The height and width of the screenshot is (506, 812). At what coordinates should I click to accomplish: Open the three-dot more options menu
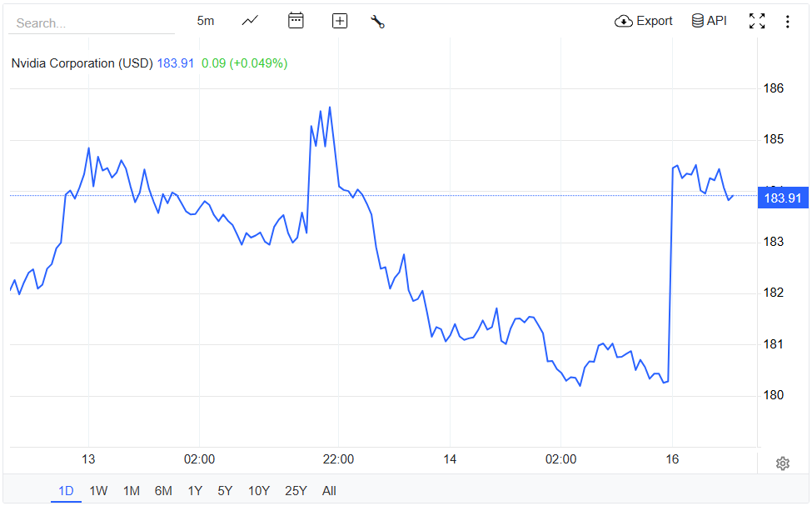[788, 21]
